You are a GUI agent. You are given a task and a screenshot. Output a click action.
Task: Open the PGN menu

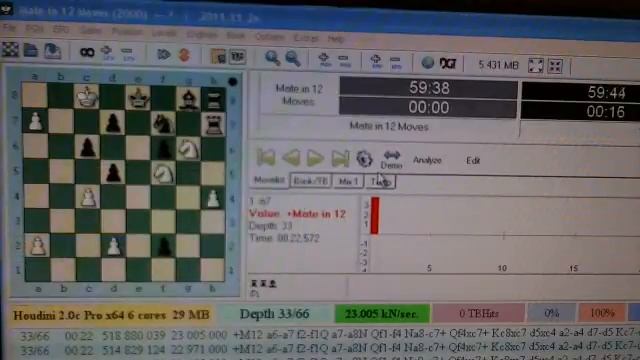point(34,29)
